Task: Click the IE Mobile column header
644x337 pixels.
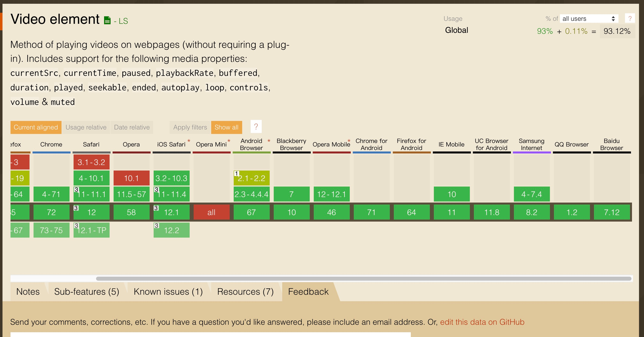Action: coord(452,144)
